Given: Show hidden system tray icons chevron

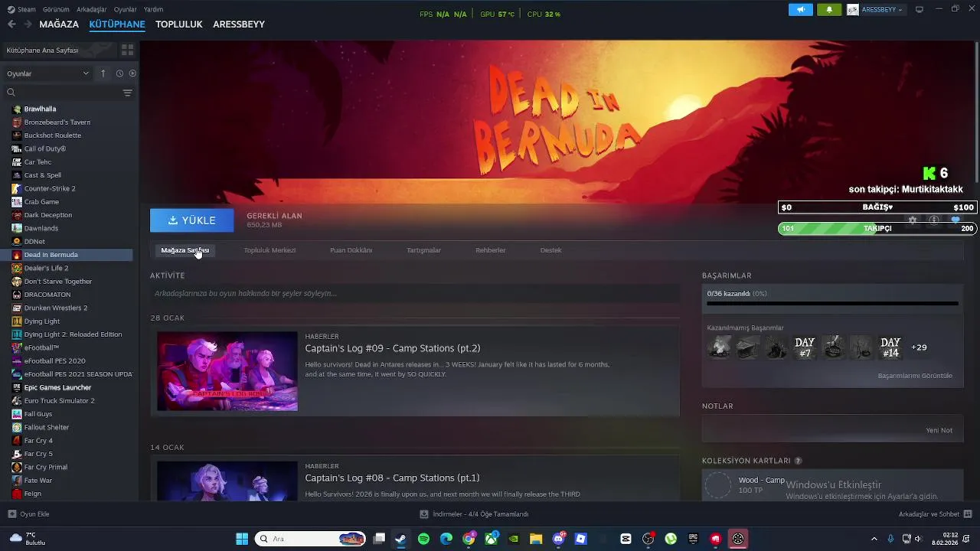Looking at the screenshot, I should (874, 539).
